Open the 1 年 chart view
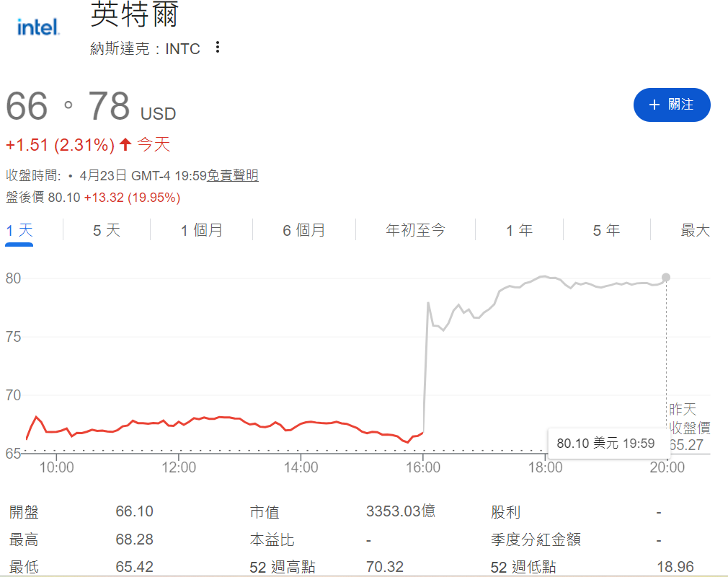Viewport: 728px width, 577px height. click(x=520, y=229)
